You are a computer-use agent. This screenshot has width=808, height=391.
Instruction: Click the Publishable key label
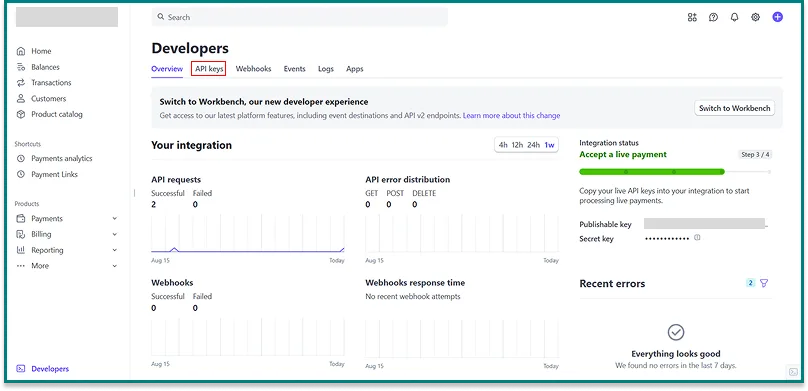605,225
